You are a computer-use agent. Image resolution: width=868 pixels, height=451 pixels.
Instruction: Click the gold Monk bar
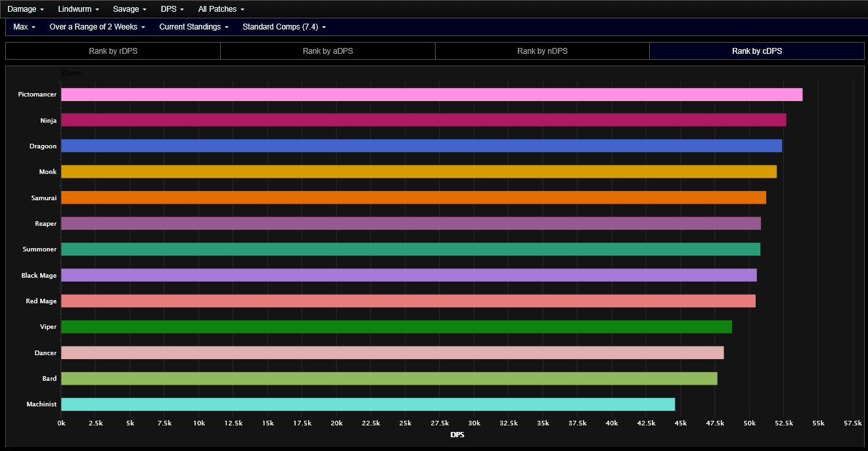419,171
